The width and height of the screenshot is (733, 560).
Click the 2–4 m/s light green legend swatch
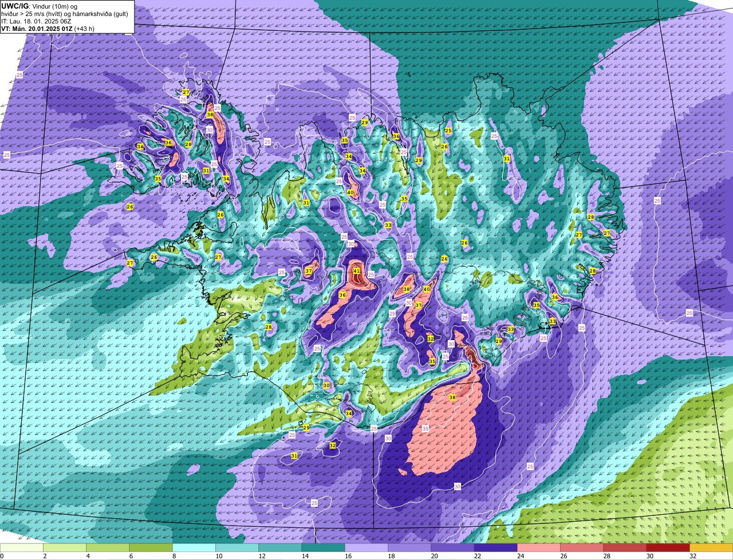pos(65,548)
